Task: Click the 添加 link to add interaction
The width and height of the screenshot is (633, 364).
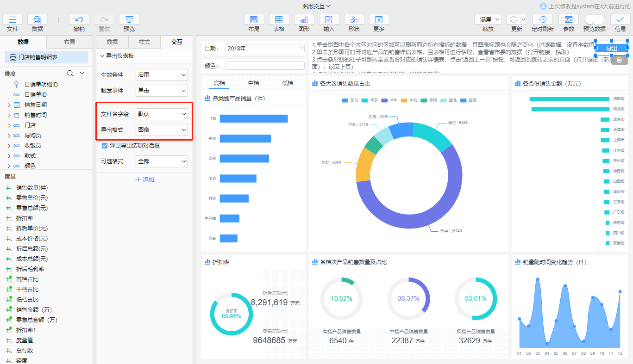Action: click(144, 179)
